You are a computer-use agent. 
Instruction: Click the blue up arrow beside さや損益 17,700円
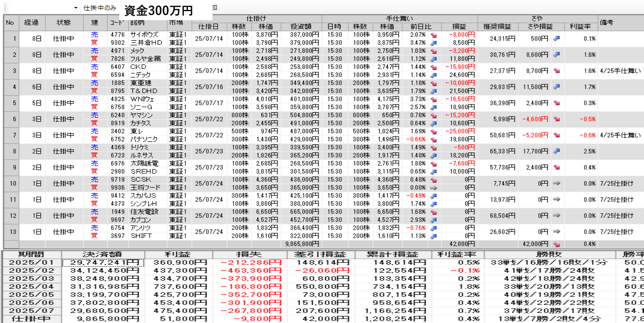[x=556, y=151]
